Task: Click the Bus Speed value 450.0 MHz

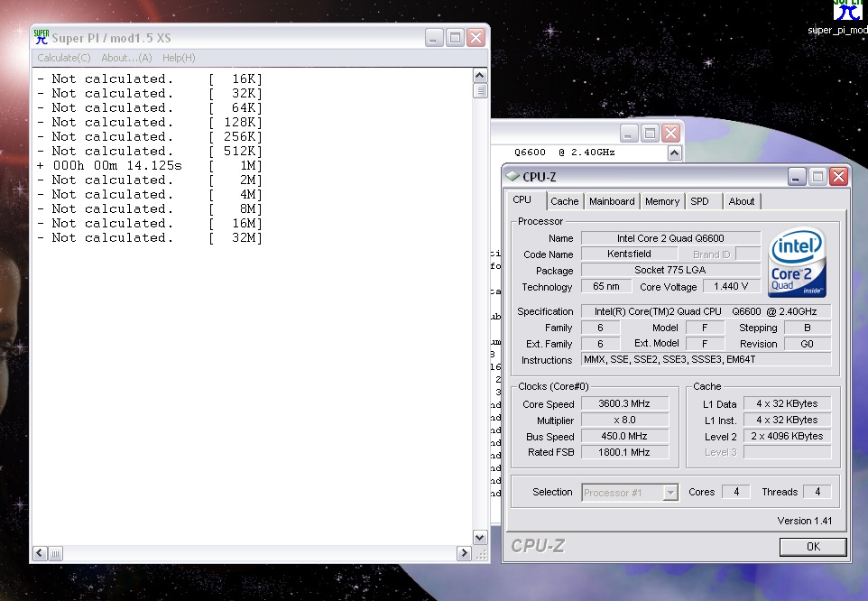Action: (x=624, y=436)
